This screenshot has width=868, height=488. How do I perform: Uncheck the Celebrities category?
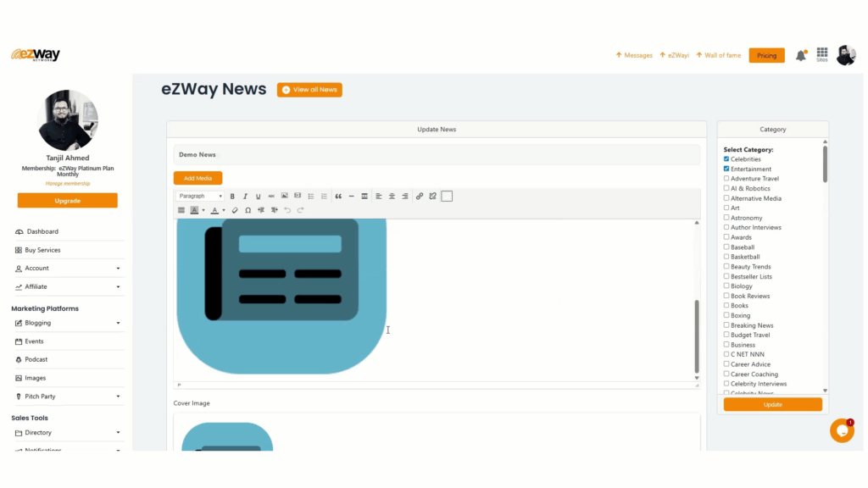[x=726, y=159]
